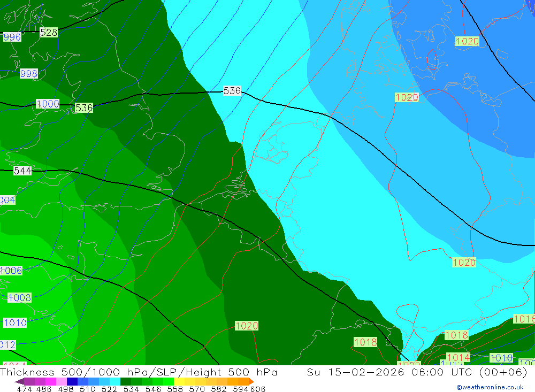Click the 536 label beside the 1000 label
Viewport: 535px width, 392px height.
click(x=84, y=108)
